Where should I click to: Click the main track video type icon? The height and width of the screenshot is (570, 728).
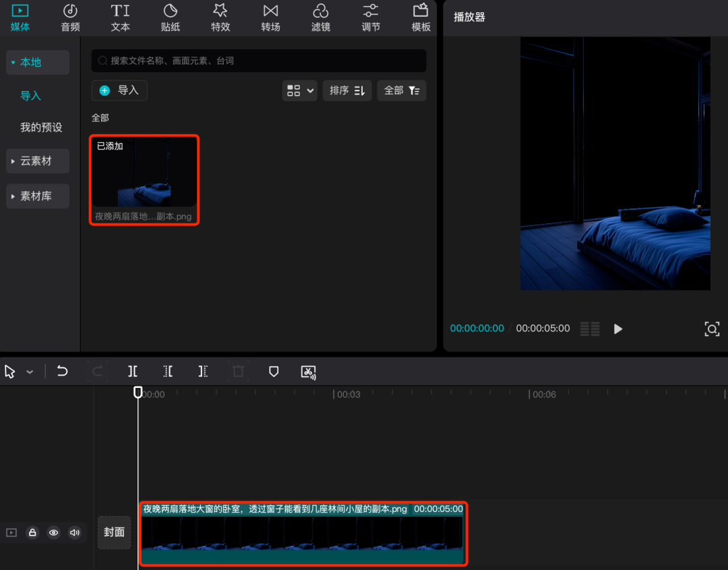[x=11, y=532]
